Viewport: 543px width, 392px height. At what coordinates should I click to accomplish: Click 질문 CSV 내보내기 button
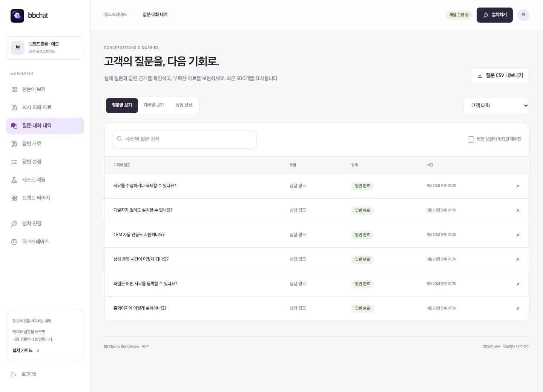500,76
